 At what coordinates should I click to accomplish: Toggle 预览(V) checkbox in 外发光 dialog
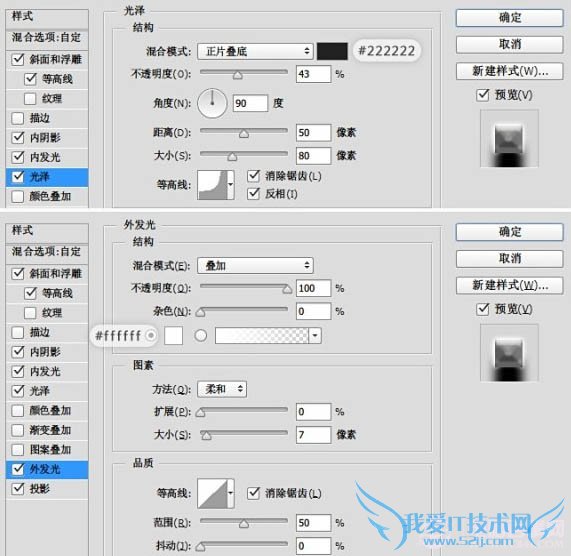coord(483,309)
